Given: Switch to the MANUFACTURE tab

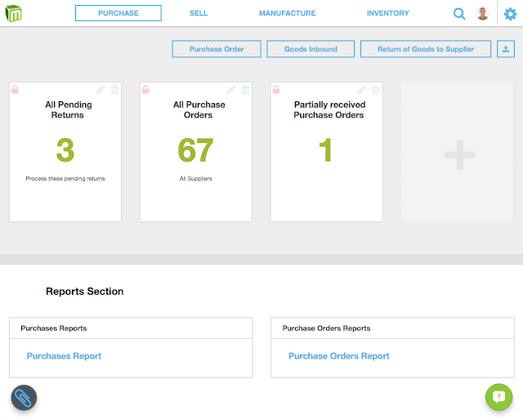Looking at the screenshot, I should [287, 13].
